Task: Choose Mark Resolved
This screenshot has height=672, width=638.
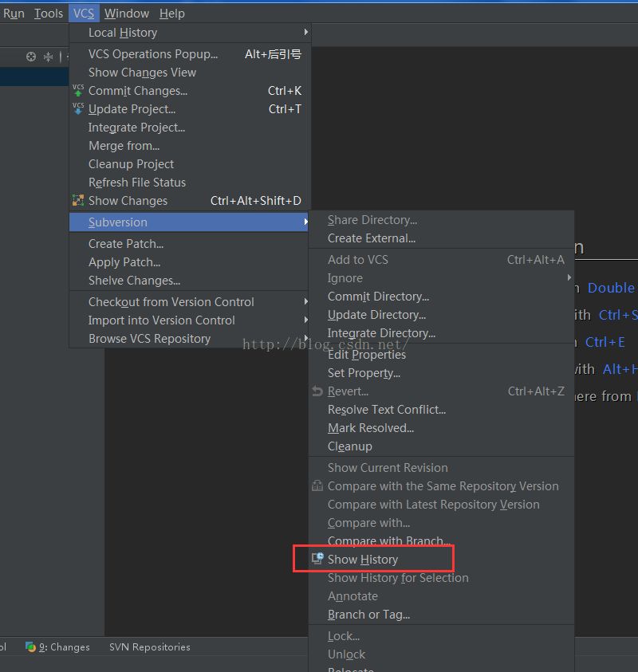Action: 441,428
